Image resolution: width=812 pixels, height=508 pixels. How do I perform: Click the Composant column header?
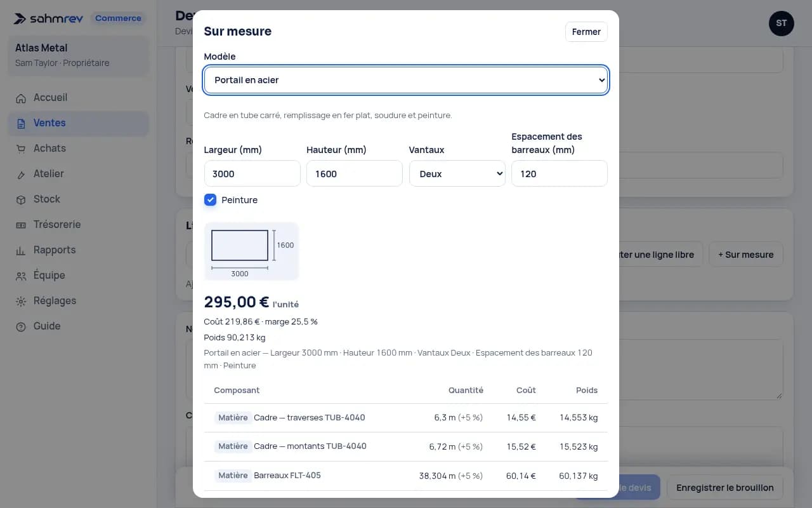pyautogui.click(x=237, y=390)
